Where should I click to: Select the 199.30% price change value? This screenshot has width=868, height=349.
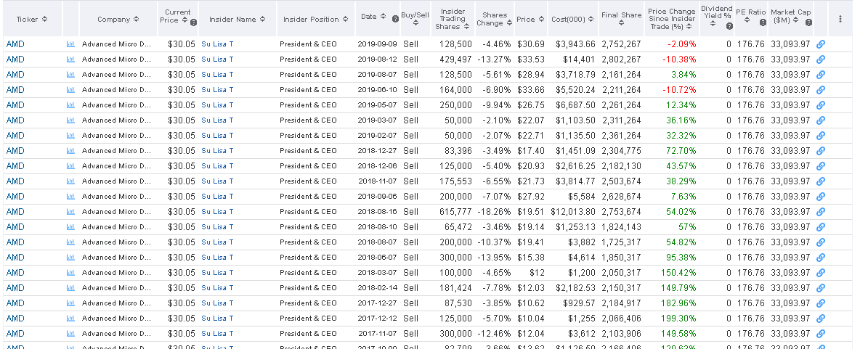(x=678, y=318)
